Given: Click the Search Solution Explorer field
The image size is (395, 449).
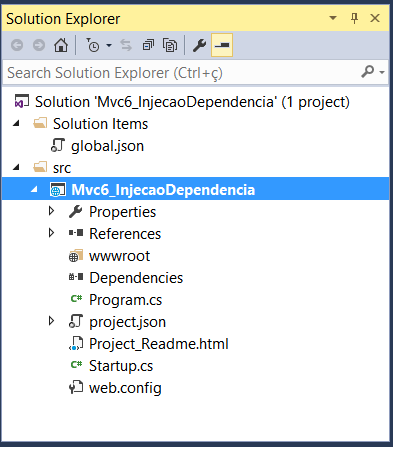Looking at the screenshot, I should [182, 72].
